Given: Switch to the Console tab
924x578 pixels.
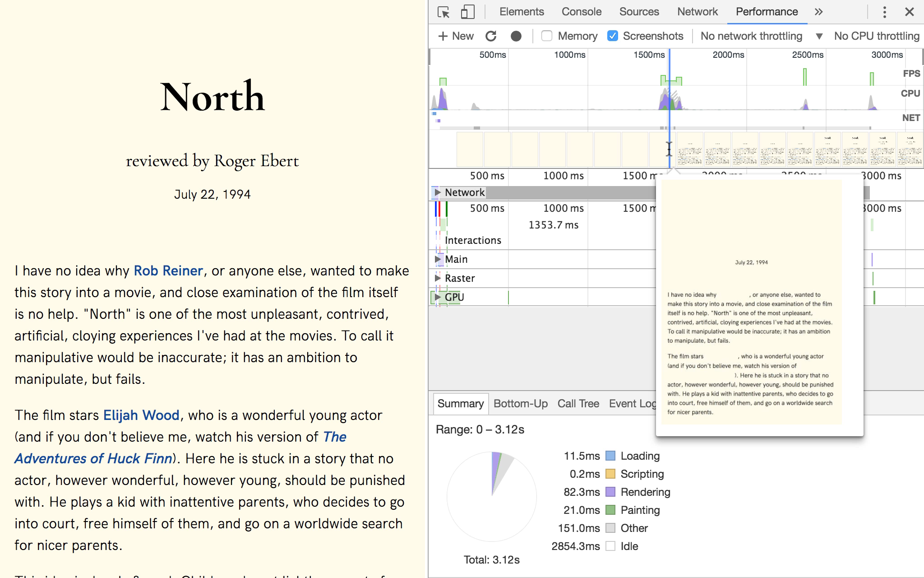Looking at the screenshot, I should (x=581, y=12).
